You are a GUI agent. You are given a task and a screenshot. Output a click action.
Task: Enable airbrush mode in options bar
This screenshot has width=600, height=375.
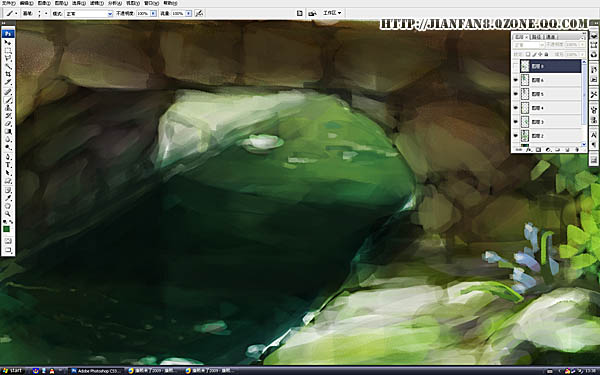click(x=199, y=13)
